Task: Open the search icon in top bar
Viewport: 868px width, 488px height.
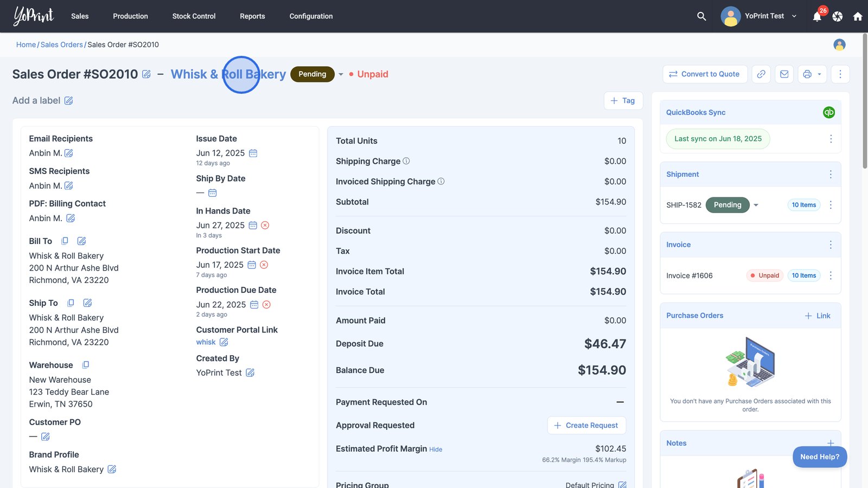Action: (x=701, y=16)
